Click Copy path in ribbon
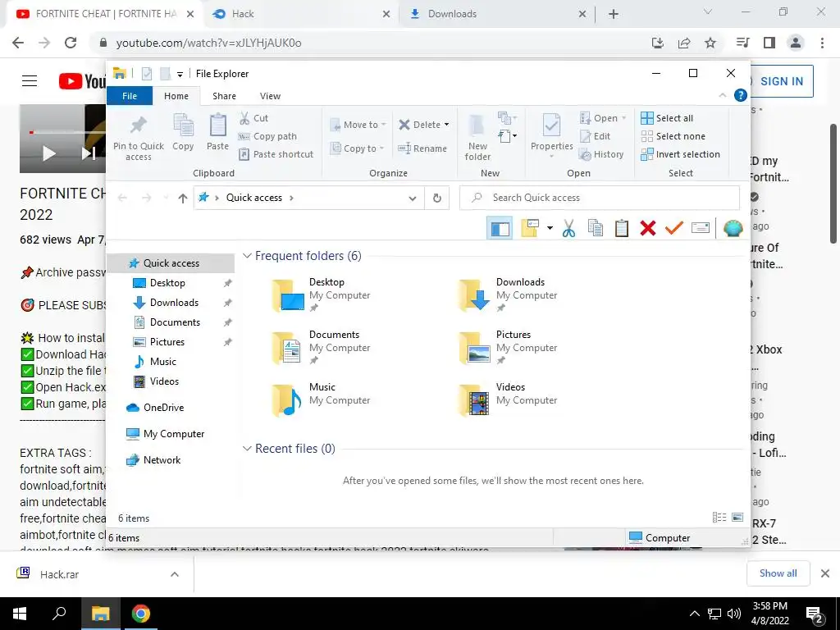 (267, 136)
